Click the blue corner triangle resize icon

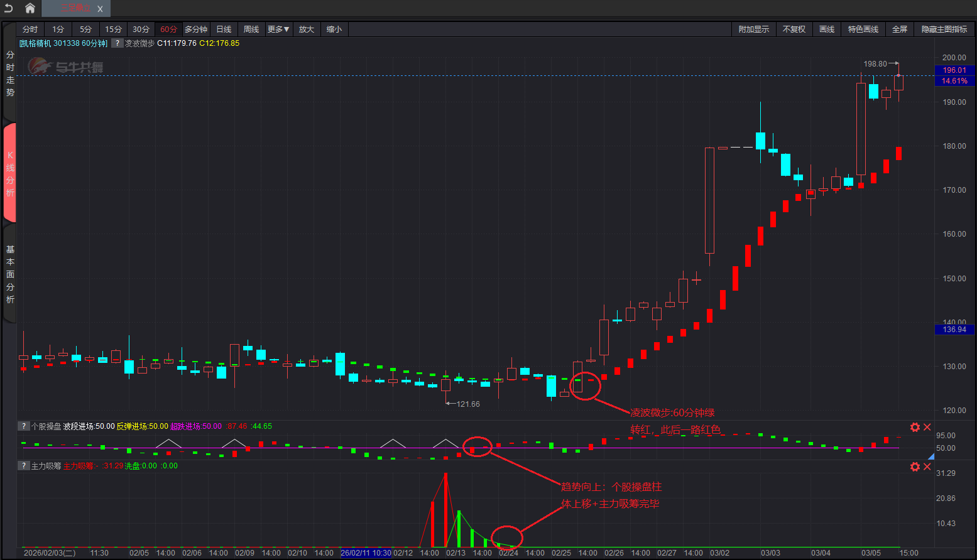pyautogui.click(x=931, y=456)
